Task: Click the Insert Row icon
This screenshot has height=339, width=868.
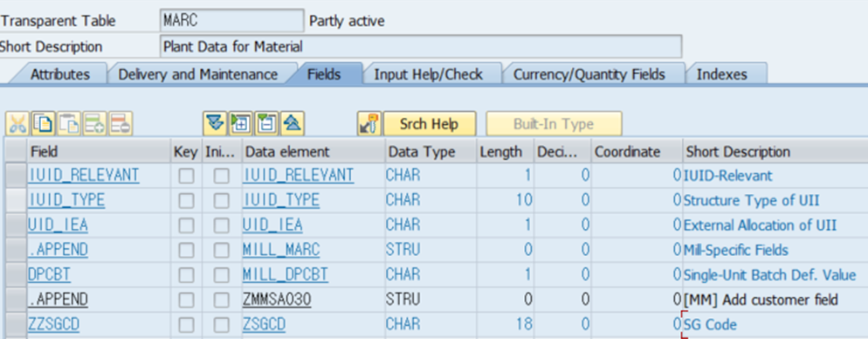Action: [x=94, y=123]
